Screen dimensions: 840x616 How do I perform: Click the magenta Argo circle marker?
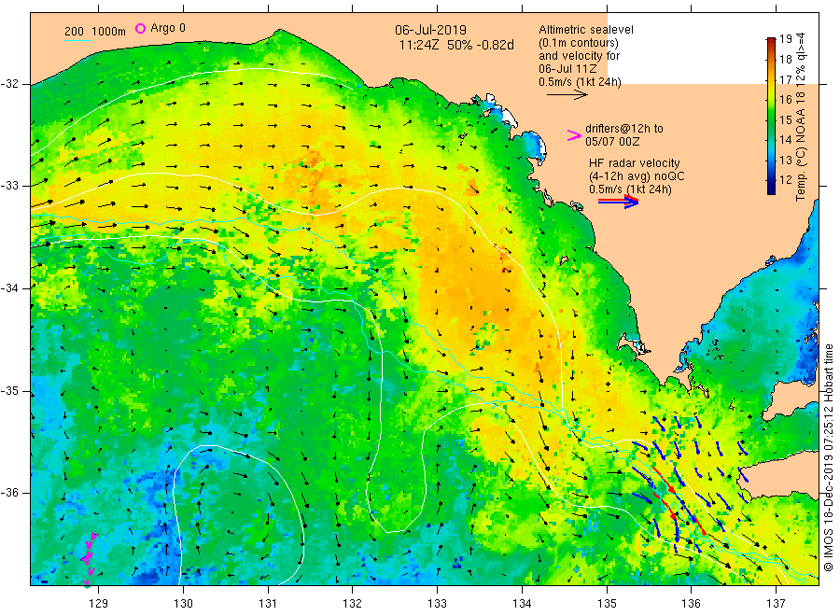pyautogui.click(x=140, y=28)
